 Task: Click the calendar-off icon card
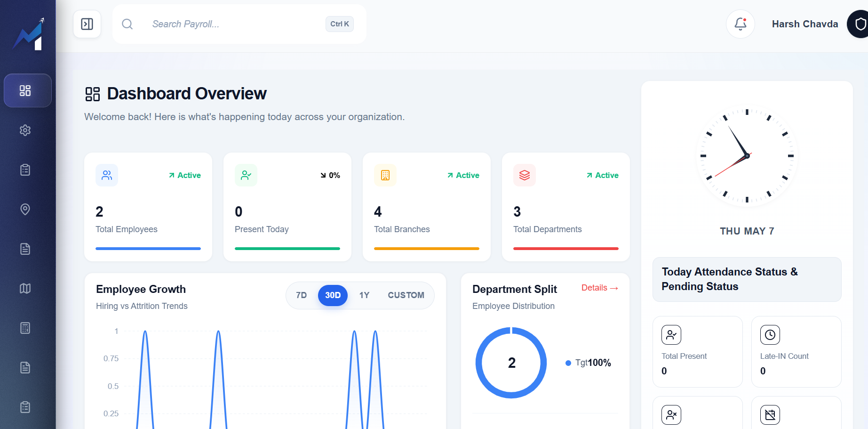pyautogui.click(x=770, y=415)
